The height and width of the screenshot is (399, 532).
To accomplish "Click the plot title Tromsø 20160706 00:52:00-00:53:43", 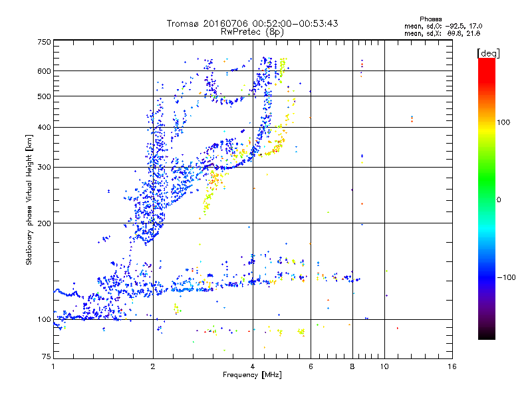I will [x=252, y=23].
